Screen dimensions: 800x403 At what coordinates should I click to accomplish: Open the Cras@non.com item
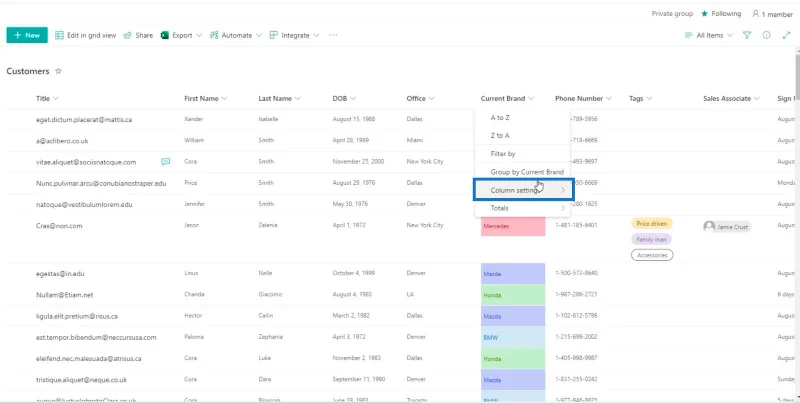(59, 225)
